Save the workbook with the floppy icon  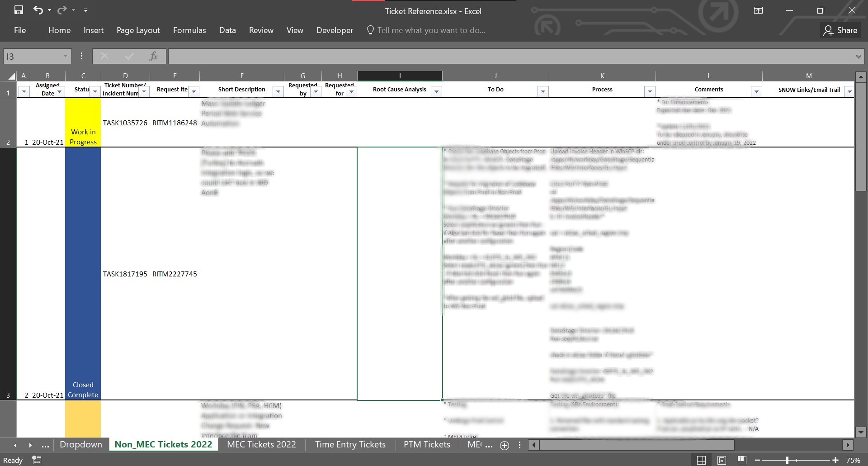(x=19, y=10)
